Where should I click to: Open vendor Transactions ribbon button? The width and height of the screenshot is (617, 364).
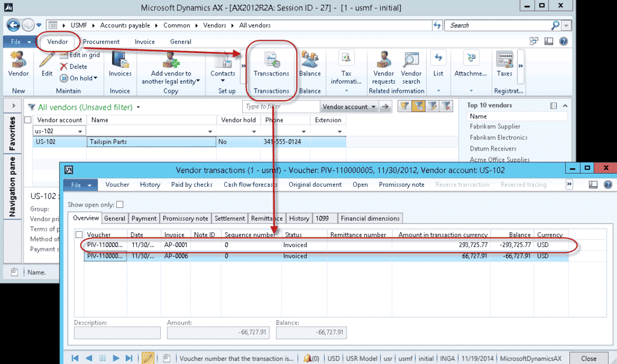271,64
